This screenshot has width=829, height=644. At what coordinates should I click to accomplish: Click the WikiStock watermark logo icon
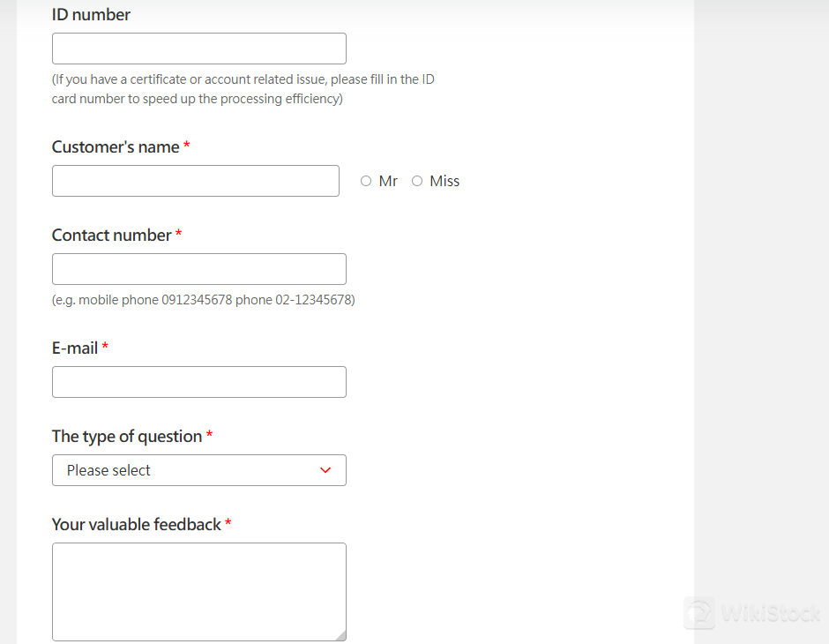pos(700,613)
